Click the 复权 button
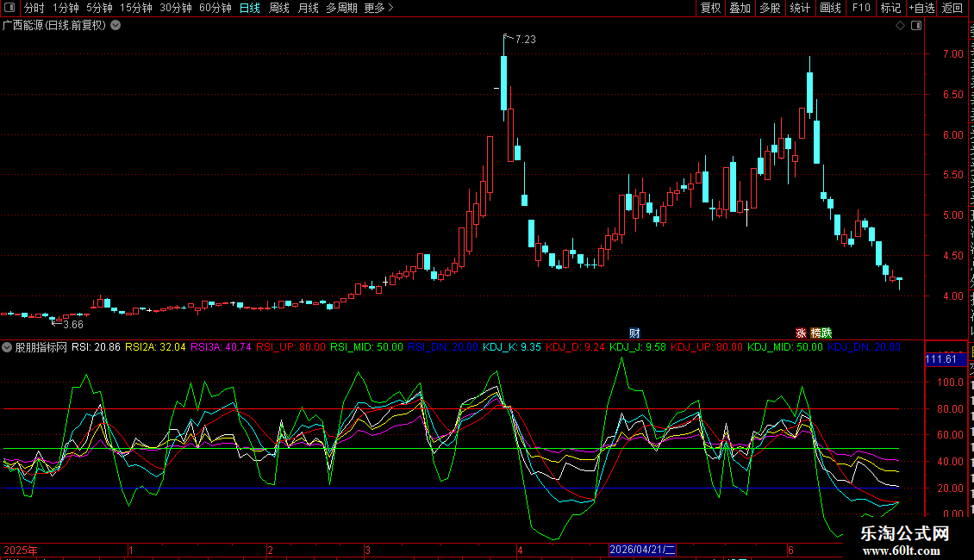 (710, 8)
